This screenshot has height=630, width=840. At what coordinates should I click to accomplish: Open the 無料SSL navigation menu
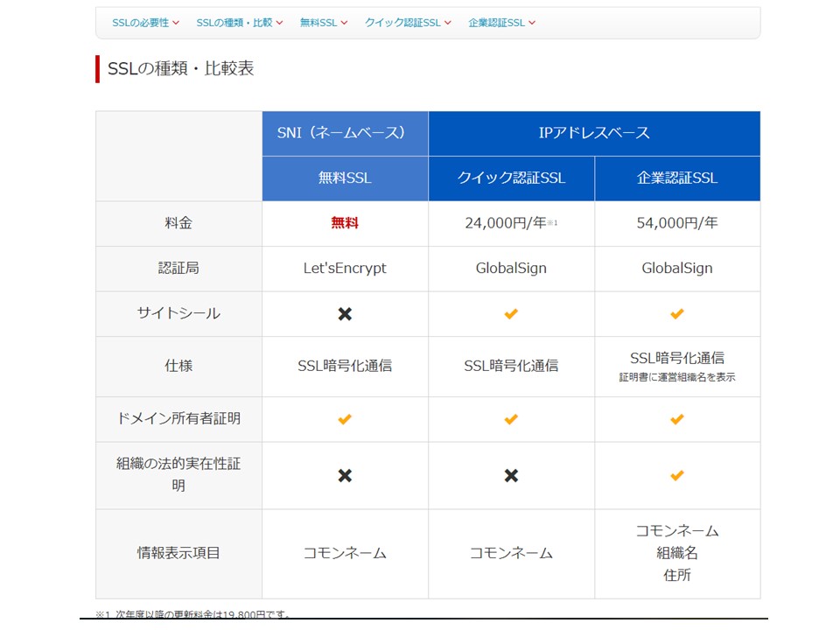[x=324, y=23]
